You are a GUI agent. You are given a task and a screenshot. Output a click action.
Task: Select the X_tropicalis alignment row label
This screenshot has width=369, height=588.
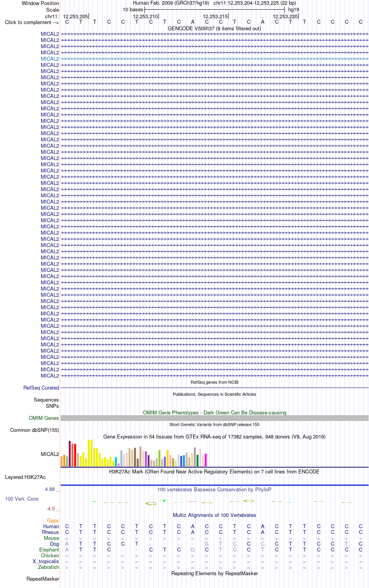click(x=46, y=561)
